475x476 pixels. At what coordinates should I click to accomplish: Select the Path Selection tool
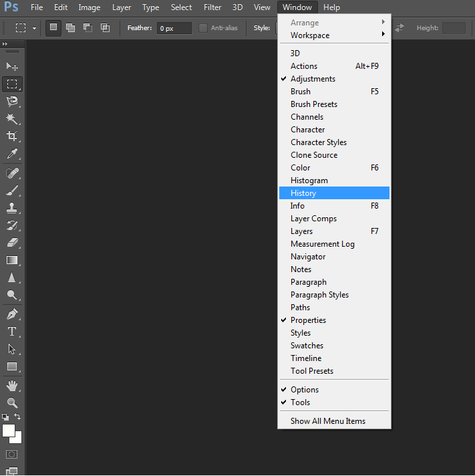coord(12,349)
